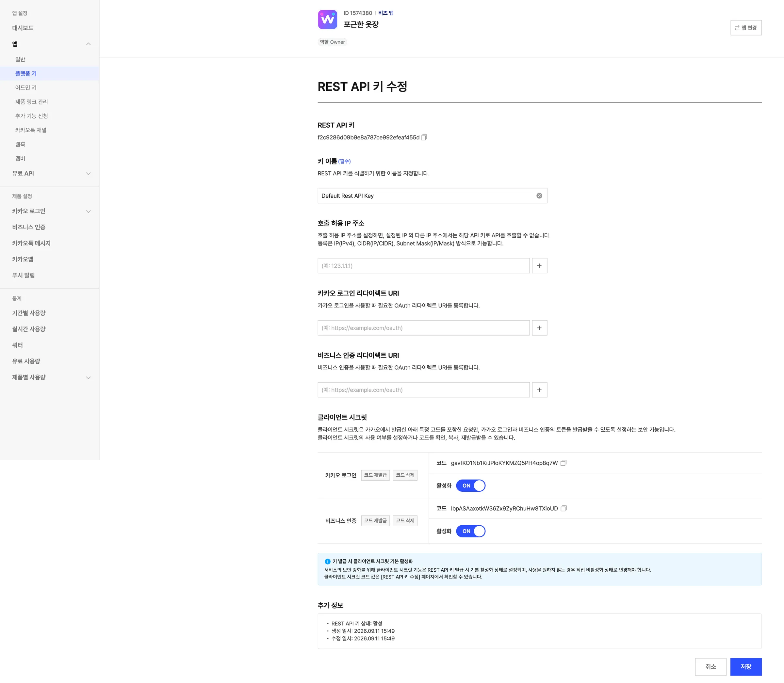View 기간별 사용량 statistics
Image resolution: width=784 pixels, height=683 pixels.
click(x=29, y=313)
